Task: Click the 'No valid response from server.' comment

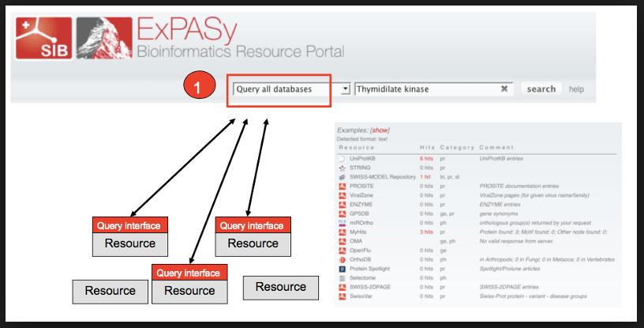Action: coord(516,241)
